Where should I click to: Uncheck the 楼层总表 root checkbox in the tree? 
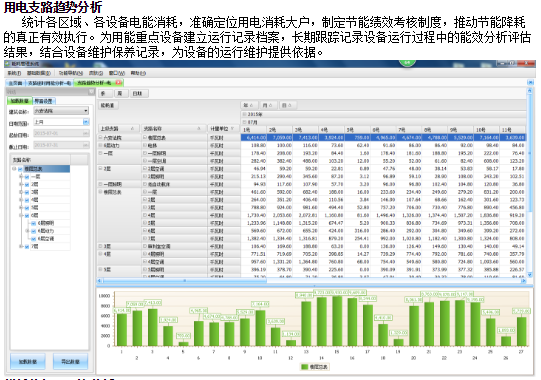pyautogui.click(x=20, y=169)
